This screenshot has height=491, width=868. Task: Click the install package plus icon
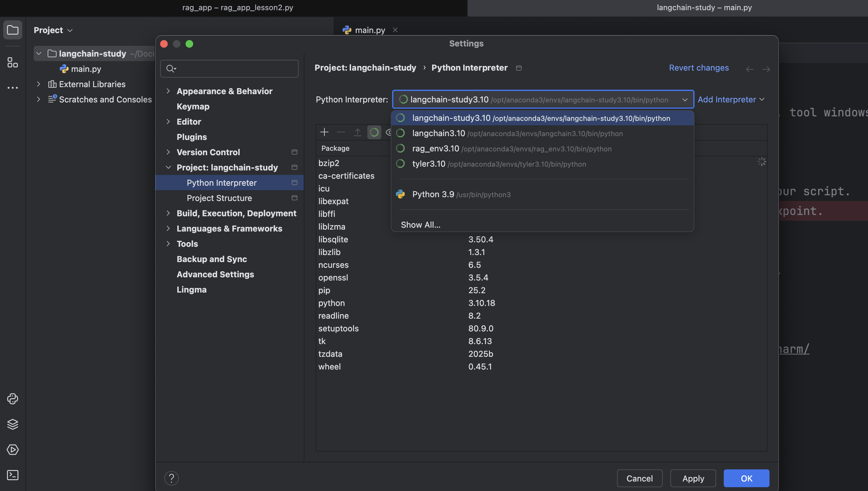coord(324,132)
